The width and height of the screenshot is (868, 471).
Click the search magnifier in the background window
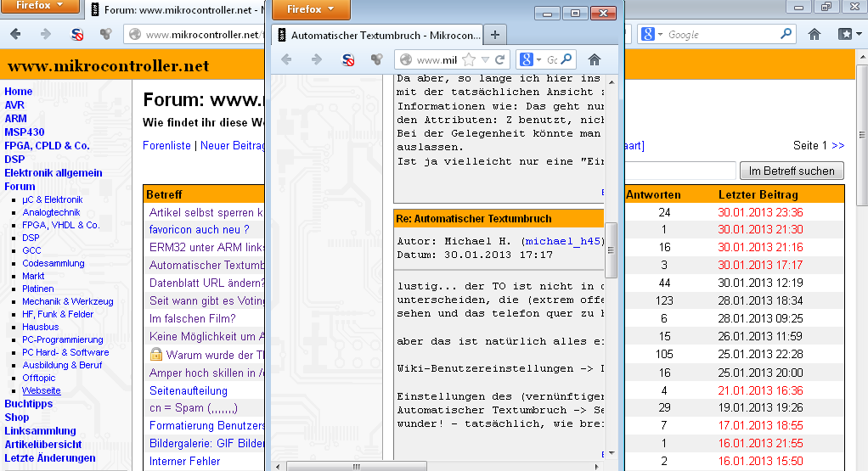(786, 34)
